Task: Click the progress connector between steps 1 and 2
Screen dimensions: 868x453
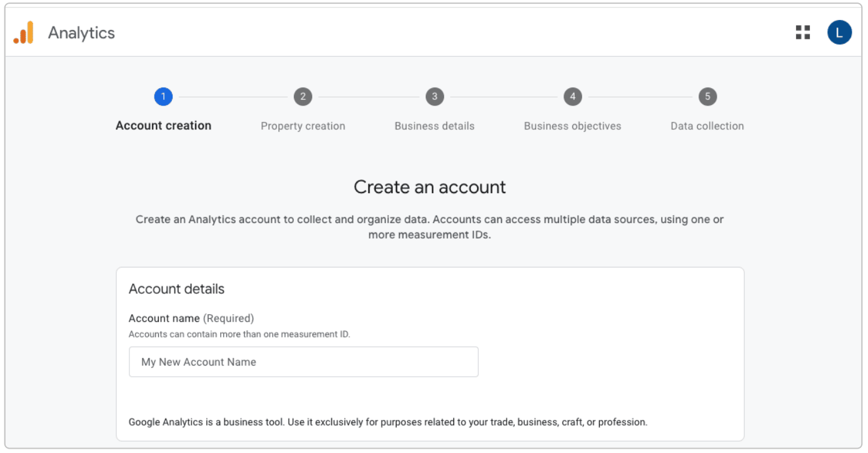Action: pyautogui.click(x=233, y=97)
